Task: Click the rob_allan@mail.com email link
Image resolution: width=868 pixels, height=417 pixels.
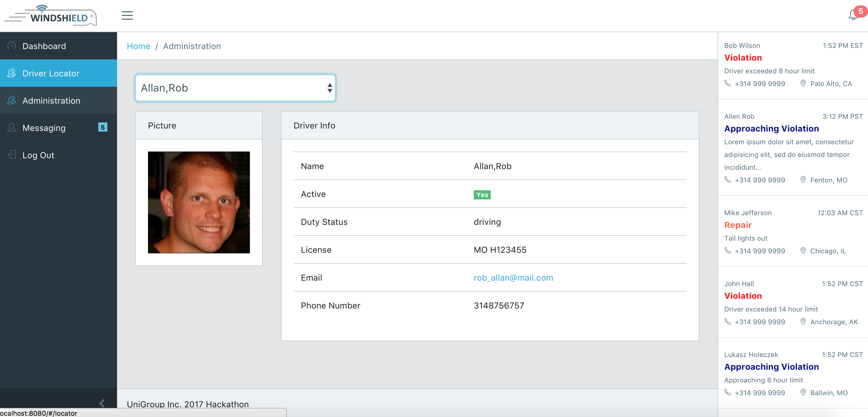Action: point(513,278)
